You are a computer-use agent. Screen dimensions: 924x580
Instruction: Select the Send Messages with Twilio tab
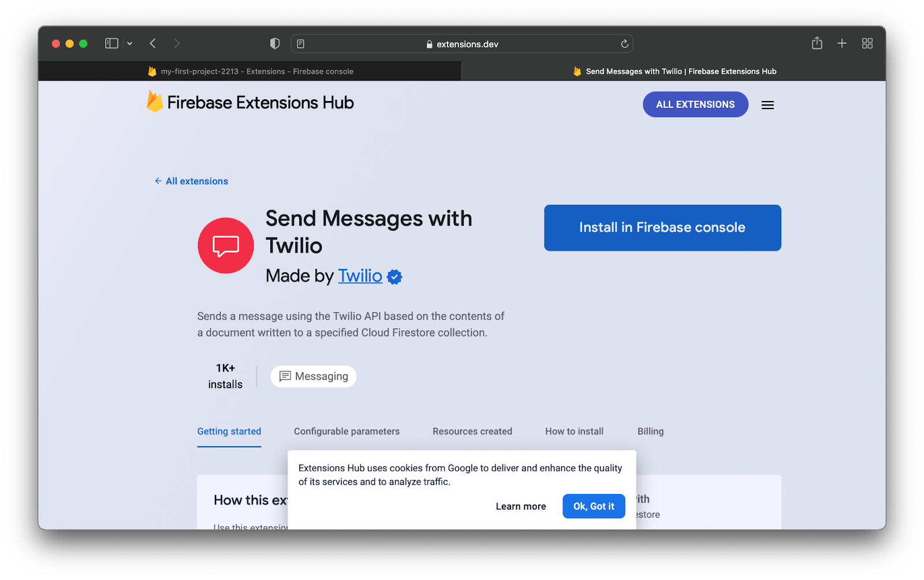coord(674,72)
